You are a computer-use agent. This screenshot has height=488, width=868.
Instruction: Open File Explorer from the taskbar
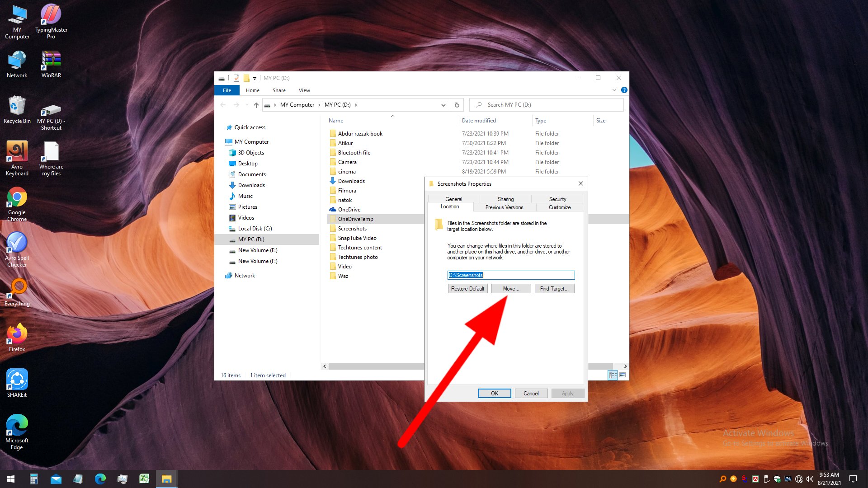point(166,479)
